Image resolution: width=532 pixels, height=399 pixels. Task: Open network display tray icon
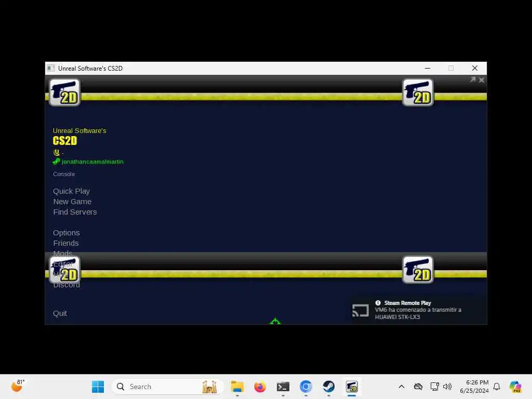(x=434, y=387)
